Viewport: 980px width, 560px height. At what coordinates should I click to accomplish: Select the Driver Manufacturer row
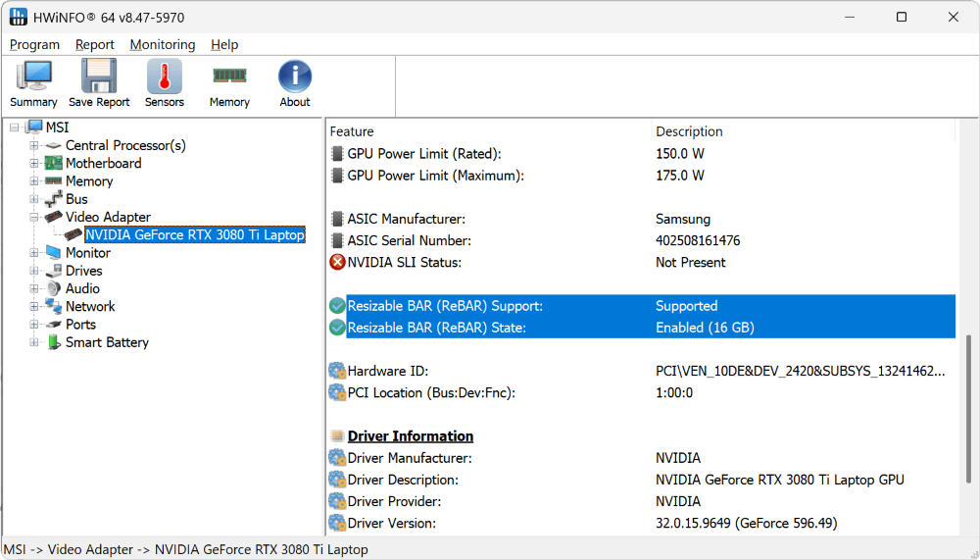pyautogui.click(x=642, y=458)
